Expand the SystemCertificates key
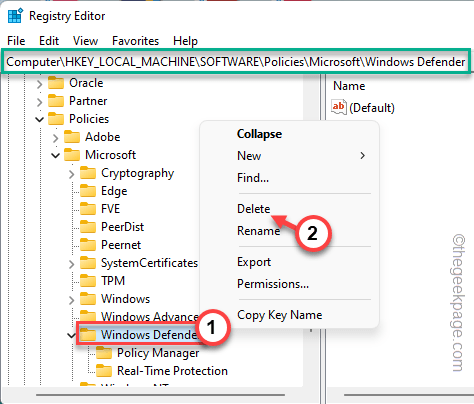 coord(71,264)
